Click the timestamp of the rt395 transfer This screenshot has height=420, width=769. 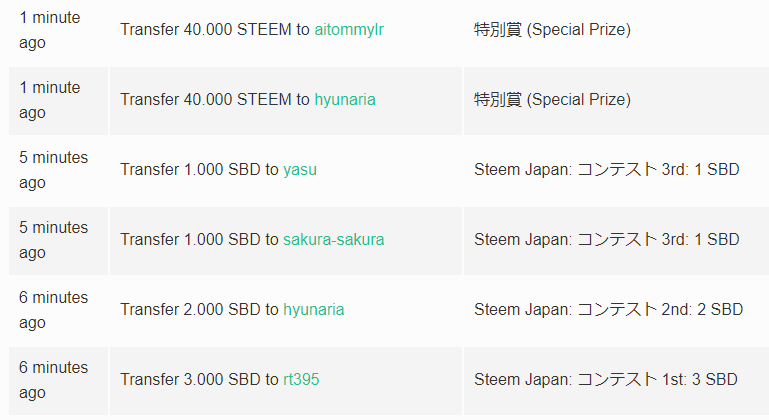pos(53,380)
